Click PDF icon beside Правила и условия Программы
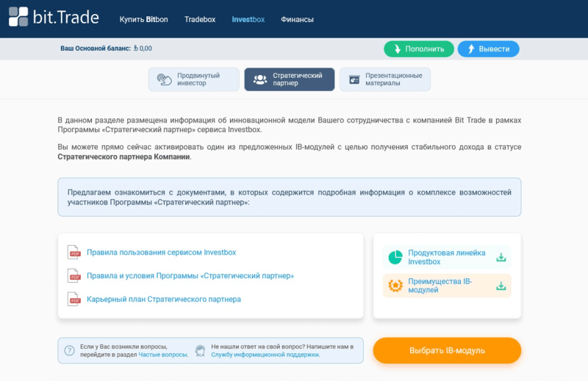The height and width of the screenshot is (381, 588). coord(74,276)
